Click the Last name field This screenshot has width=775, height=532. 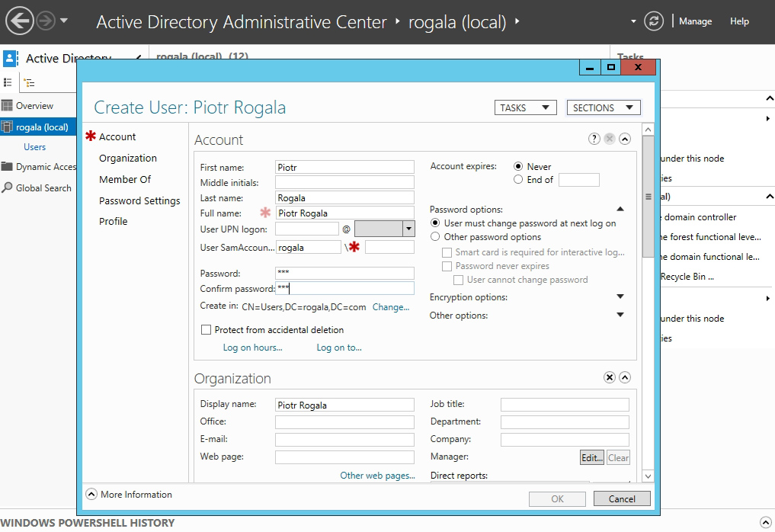pos(344,197)
